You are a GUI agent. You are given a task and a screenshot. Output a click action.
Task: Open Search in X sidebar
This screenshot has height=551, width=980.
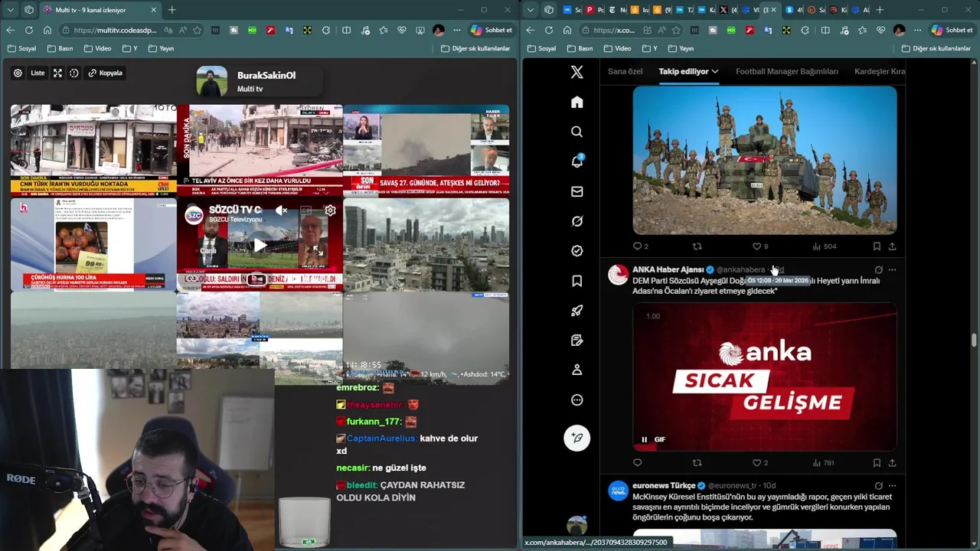[x=577, y=132]
